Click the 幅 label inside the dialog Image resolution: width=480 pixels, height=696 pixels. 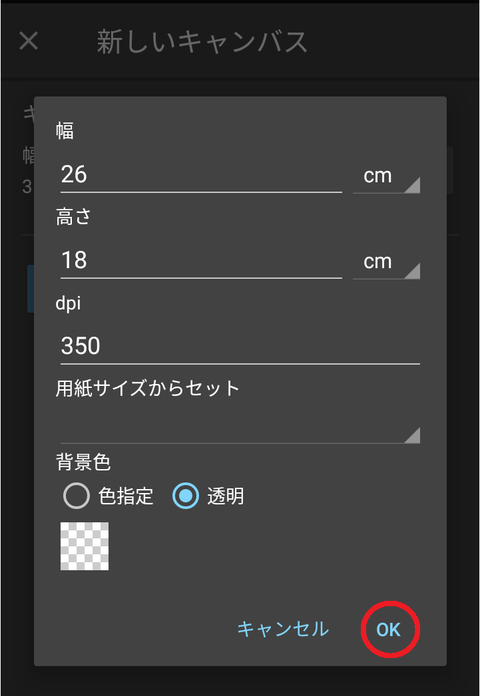(x=65, y=131)
